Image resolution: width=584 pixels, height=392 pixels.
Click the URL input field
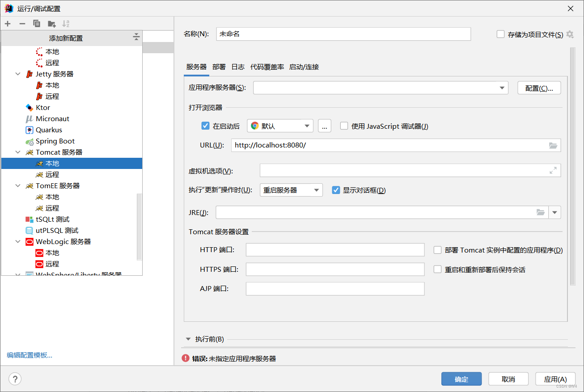[396, 145]
